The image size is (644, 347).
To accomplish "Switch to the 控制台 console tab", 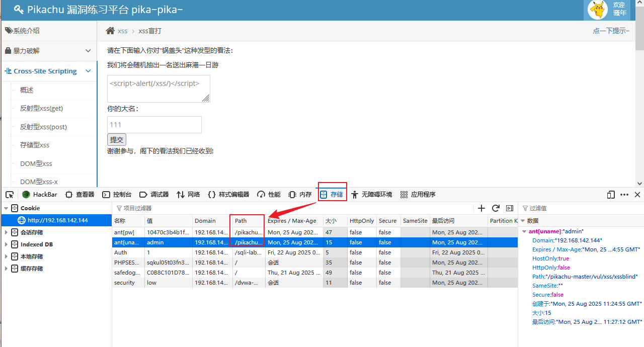I will [x=117, y=195].
